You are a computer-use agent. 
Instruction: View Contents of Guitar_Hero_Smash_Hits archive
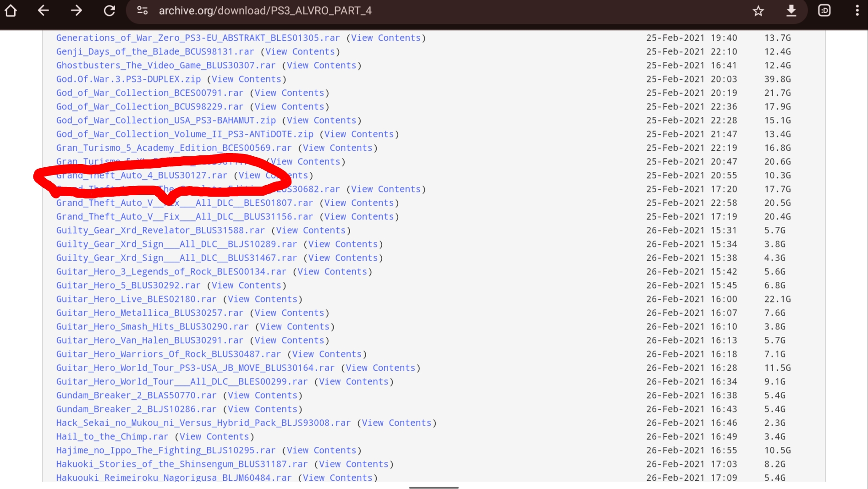tap(295, 327)
